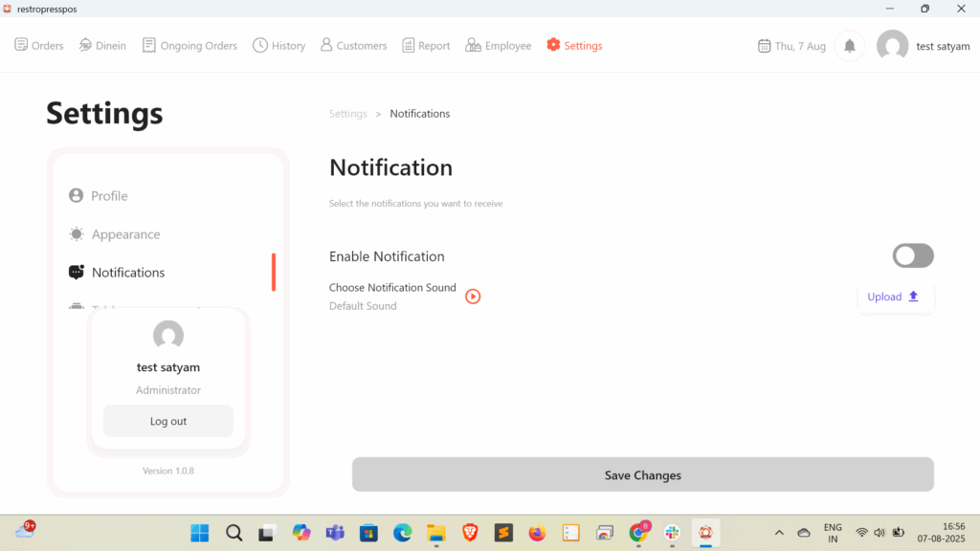Open the Report section
Viewport: 980px width, 551px height.
pos(426,46)
